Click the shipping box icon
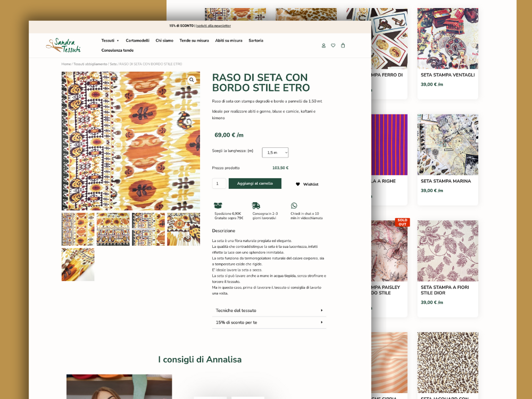532x399 pixels. [218, 205]
